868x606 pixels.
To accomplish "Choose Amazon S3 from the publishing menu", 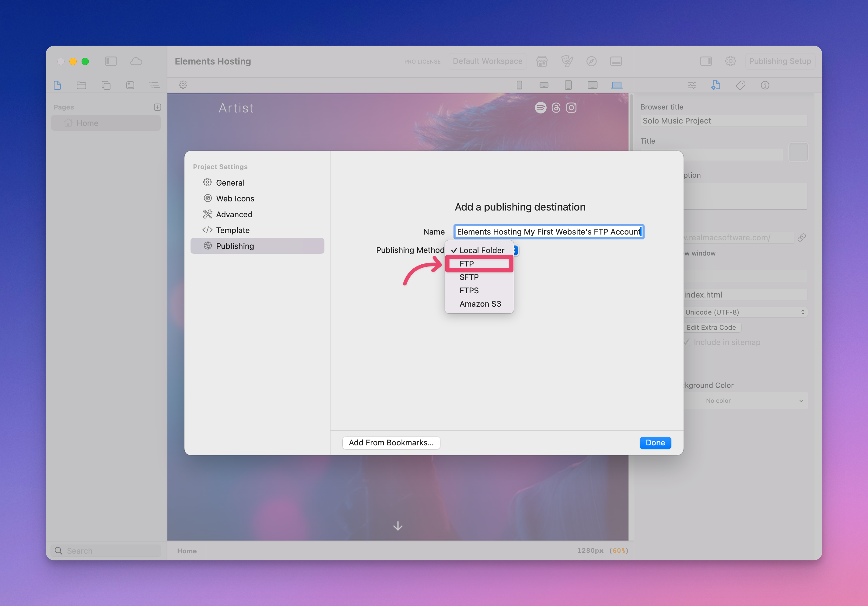I will 480,304.
